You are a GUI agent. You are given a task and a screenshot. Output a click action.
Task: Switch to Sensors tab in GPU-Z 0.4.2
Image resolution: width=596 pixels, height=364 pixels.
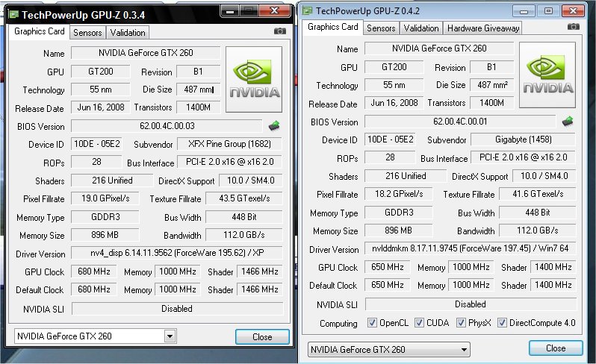coord(381,28)
